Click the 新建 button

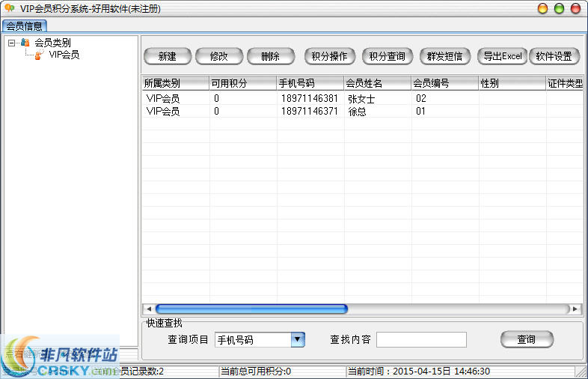[168, 56]
